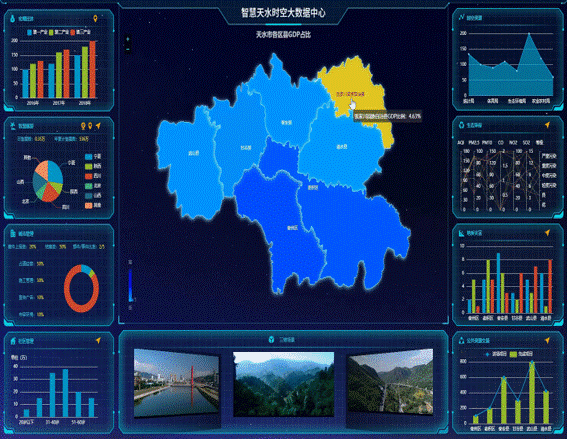This screenshot has width=567, height=439.
Task: Click the recycle icon in the AQI panel header
Action: pyautogui.click(x=461, y=125)
